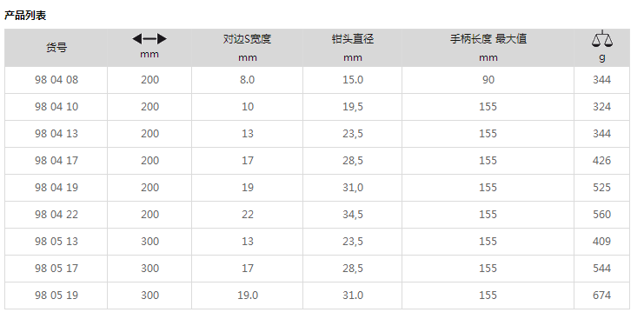Choose product 98 04 19
This screenshot has width=644, height=319.
coord(56,188)
